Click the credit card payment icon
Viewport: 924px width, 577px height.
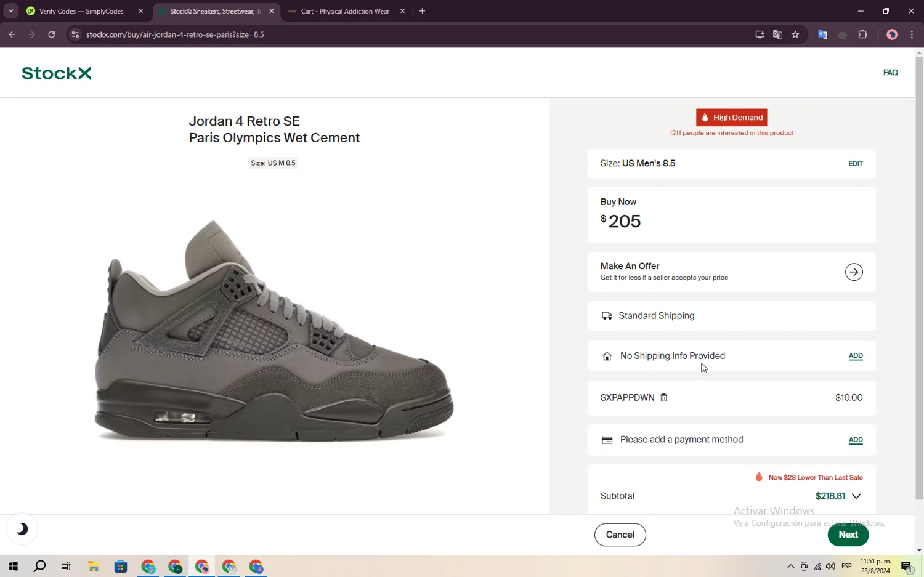pos(607,440)
